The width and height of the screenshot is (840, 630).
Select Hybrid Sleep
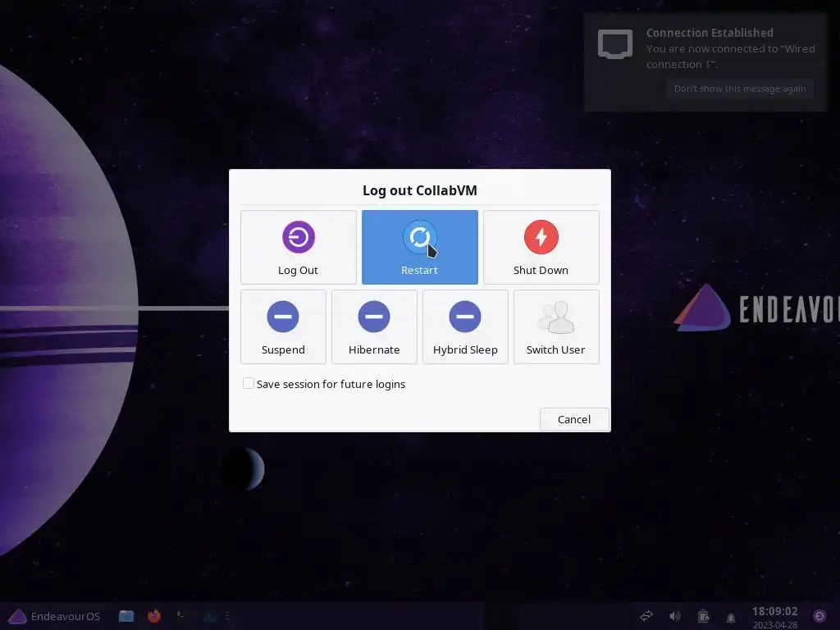(x=466, y=326)
